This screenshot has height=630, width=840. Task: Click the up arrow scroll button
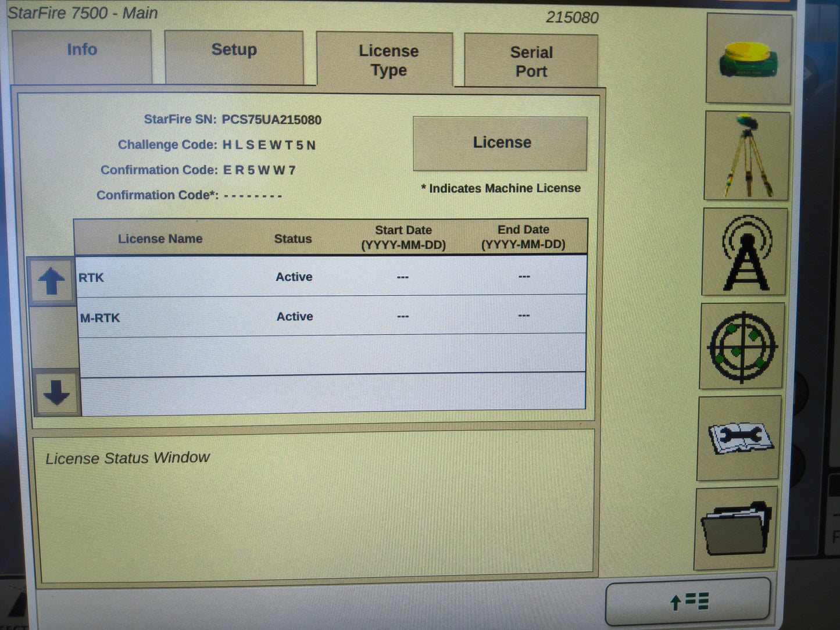[x=52, y=281]
